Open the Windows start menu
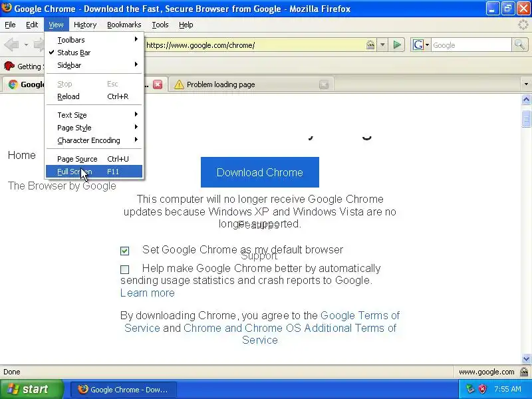This screenshot has height=399, width=532. pyautogui.click(x=31, y=389)
